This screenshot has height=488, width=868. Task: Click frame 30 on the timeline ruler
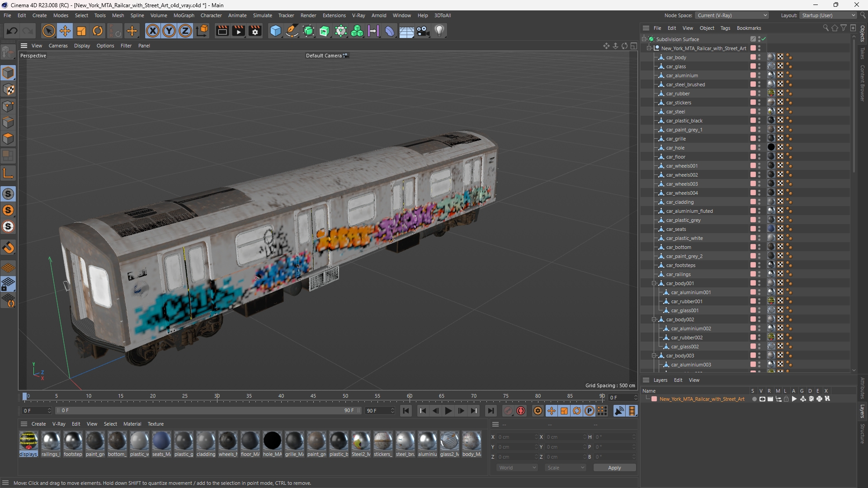pyautogui.click(x=217, y=396)
